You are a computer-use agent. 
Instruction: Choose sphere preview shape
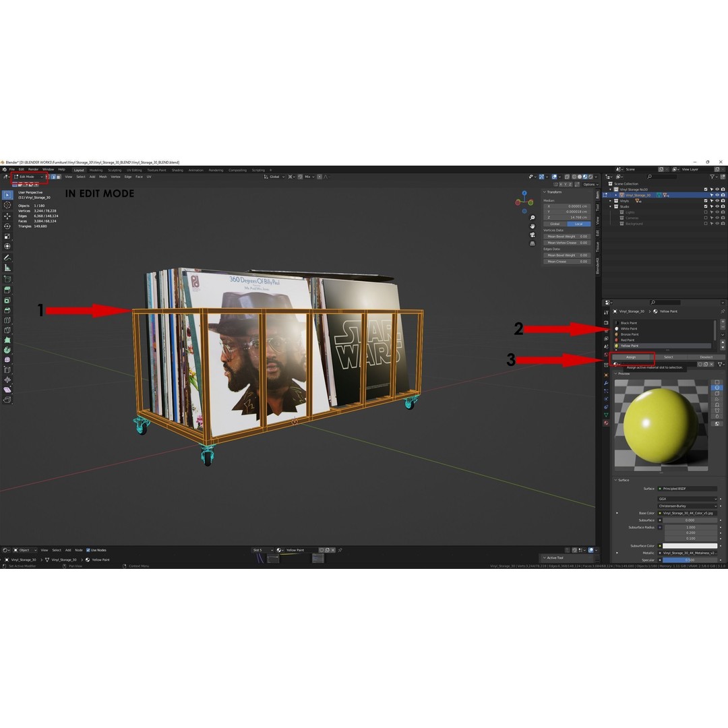(x=717, y=388)
